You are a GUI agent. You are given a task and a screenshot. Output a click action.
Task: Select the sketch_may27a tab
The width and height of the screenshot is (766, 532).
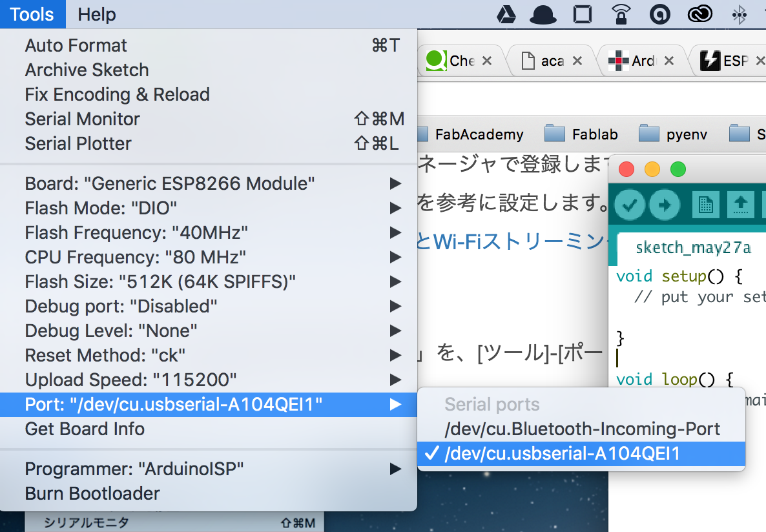693,248
